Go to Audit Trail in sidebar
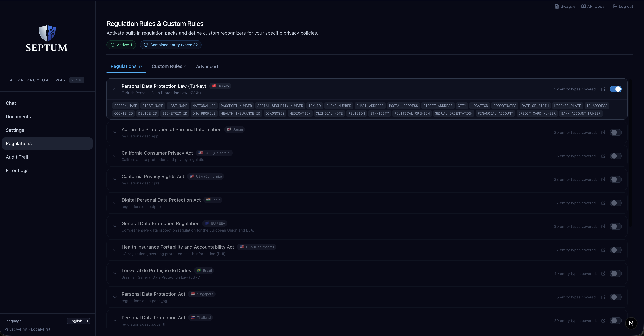The height and width of the screenshot is (336, 644). [17, 157]
